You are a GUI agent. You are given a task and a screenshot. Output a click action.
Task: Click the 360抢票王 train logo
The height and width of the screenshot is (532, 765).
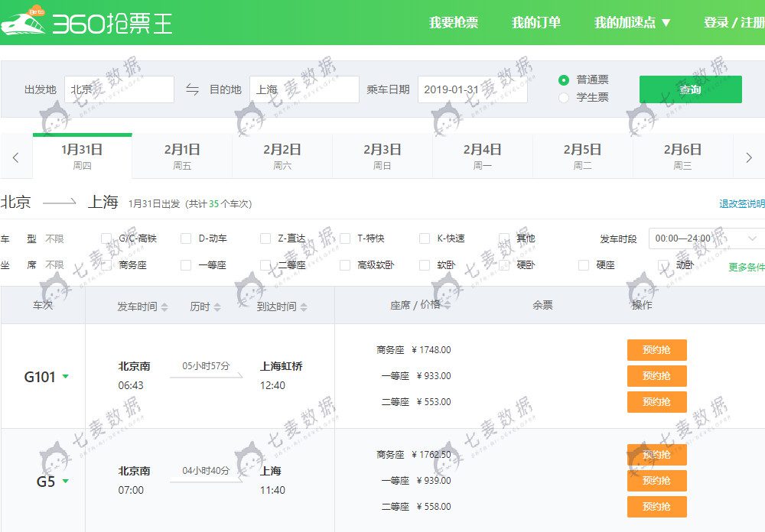pyautogui.click(x=86, y=22)
